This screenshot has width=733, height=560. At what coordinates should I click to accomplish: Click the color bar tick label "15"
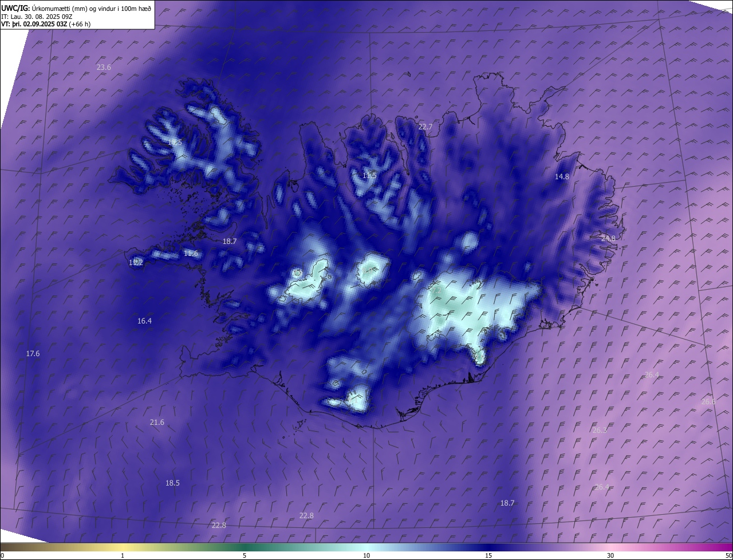point(488,555)
